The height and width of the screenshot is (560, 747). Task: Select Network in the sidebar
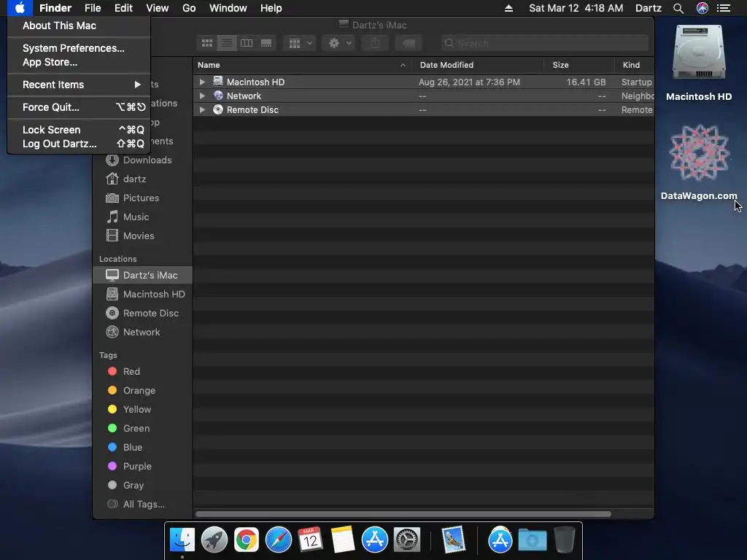(142, 332)
